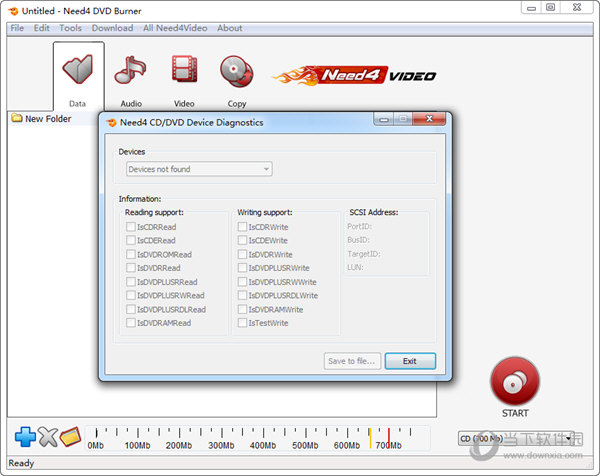The width and height of the screenshot is (600, 476).
Task: Close the Device Diagnostics dialog
Action: coord(429,119)
